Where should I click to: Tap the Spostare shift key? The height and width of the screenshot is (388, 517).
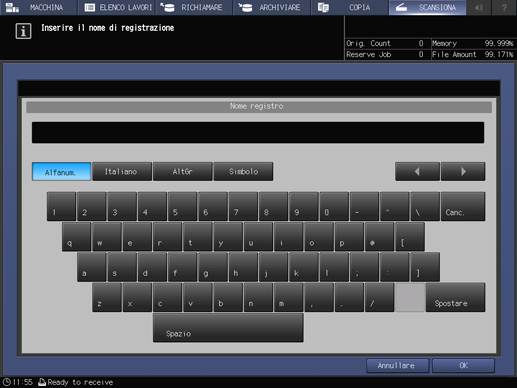(456, 297)
